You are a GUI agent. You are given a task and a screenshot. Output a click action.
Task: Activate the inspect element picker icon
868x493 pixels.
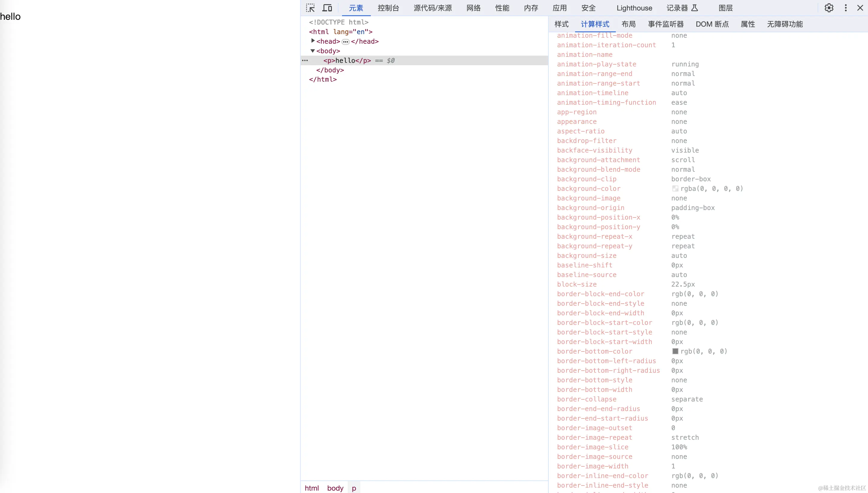click(x=310, y=8)
